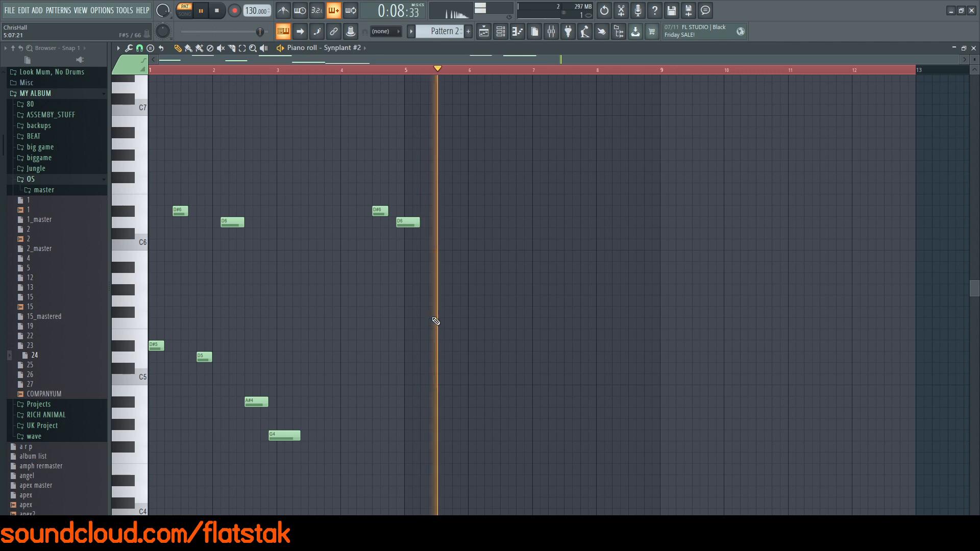This screenshot has height=551, width=980.
Task: Collapse the MY ALBUM folder
Action: tap(35, 93)
